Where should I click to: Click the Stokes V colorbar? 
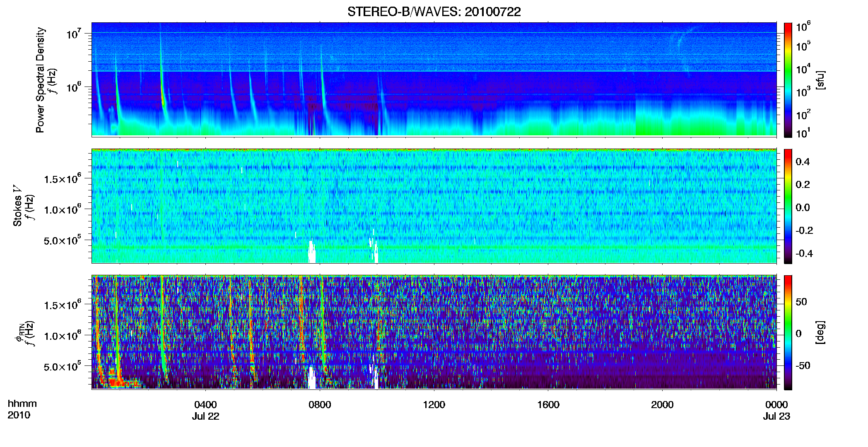click(x=788, y=206)
